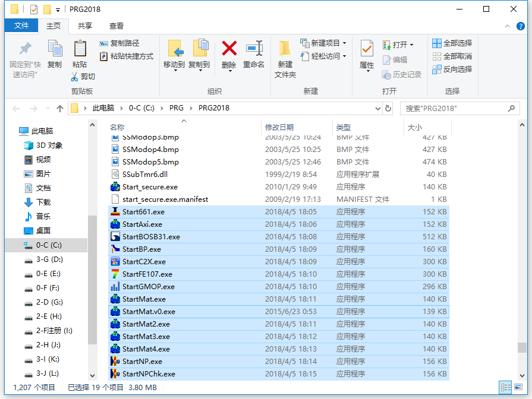
Task: Click the 此电脑 breadcrumb segment
Action: [103, 108]
